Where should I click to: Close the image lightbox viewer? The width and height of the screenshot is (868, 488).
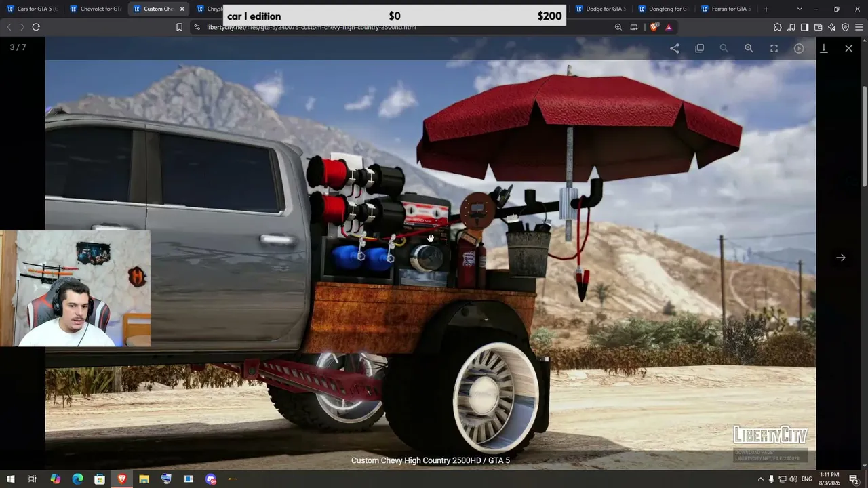pyautogui.click(x=848, y=48)
